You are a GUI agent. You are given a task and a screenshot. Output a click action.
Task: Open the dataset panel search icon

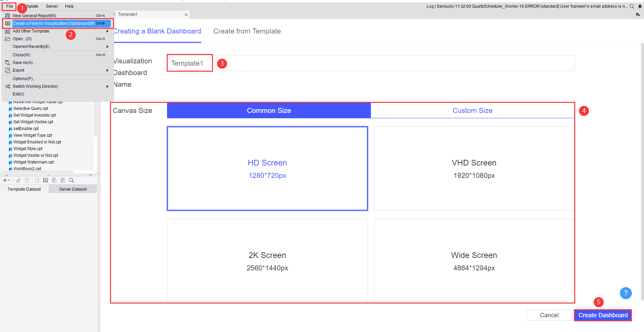pyautogui.click(x=71, y=180)
